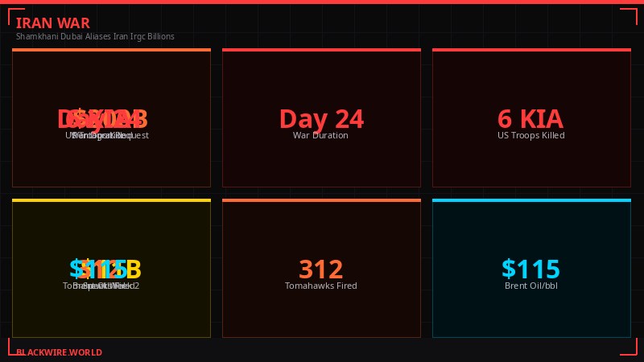The image size is (644, 362).
Task: Click the IRAN WAR heading
Action: tap(53, 23)
